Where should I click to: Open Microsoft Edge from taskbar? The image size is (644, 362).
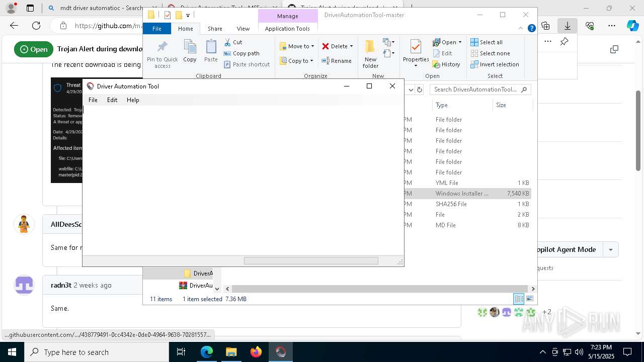click(207, 352)
